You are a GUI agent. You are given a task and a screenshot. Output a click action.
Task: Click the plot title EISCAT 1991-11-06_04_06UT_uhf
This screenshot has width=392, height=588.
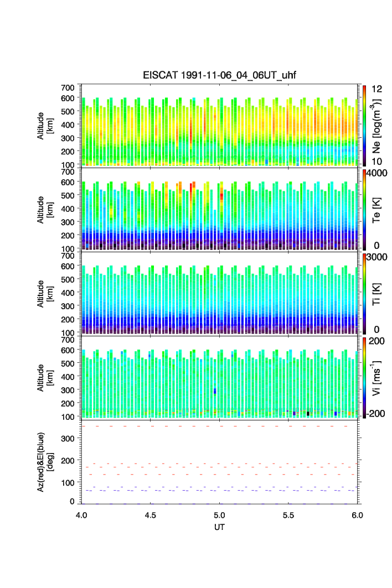pos(220,76)
